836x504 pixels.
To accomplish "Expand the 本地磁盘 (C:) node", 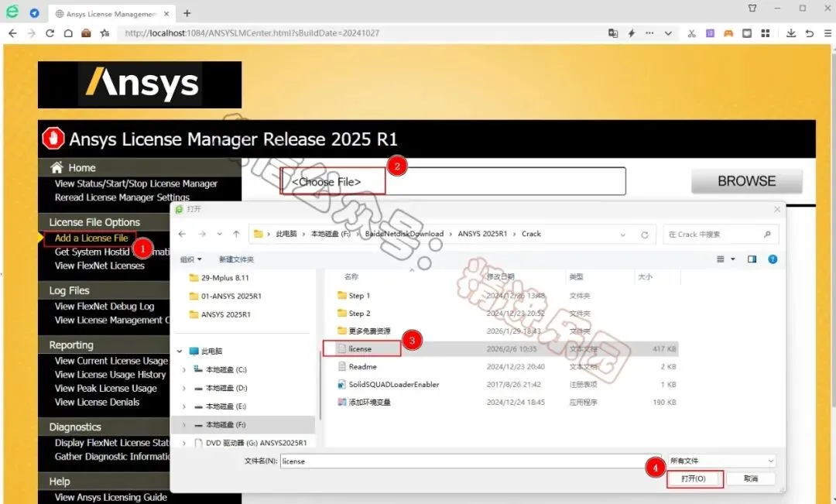I will click(x=184, y=369).
